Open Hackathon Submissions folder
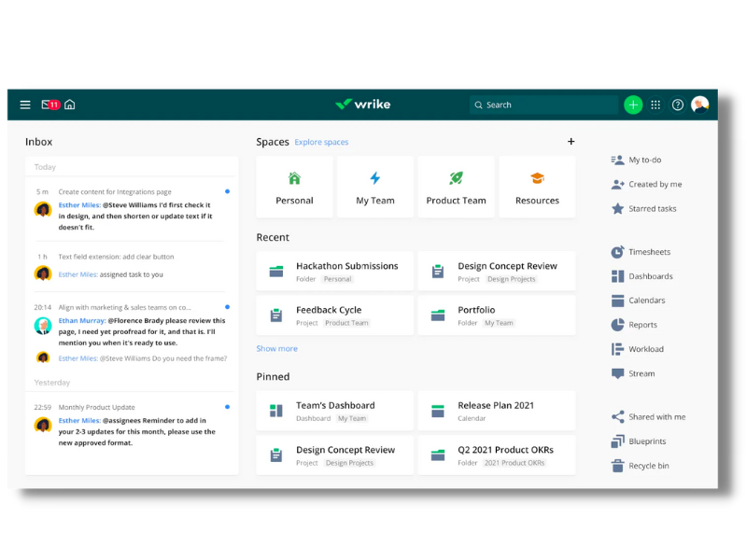 [x=334, y=272]
